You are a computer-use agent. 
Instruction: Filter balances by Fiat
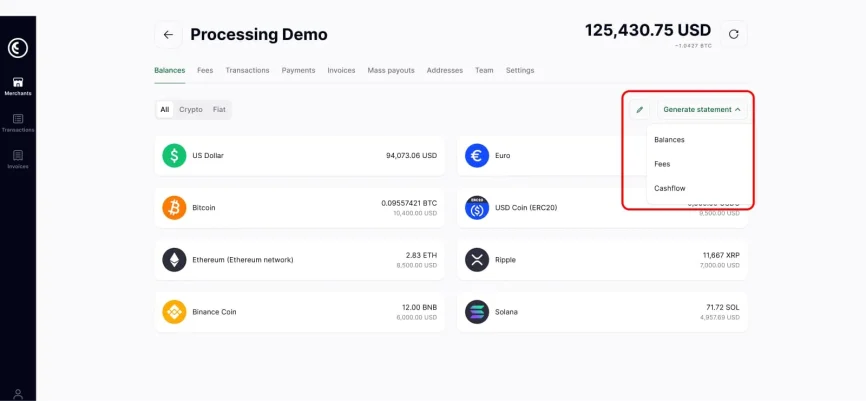[219, 109]
